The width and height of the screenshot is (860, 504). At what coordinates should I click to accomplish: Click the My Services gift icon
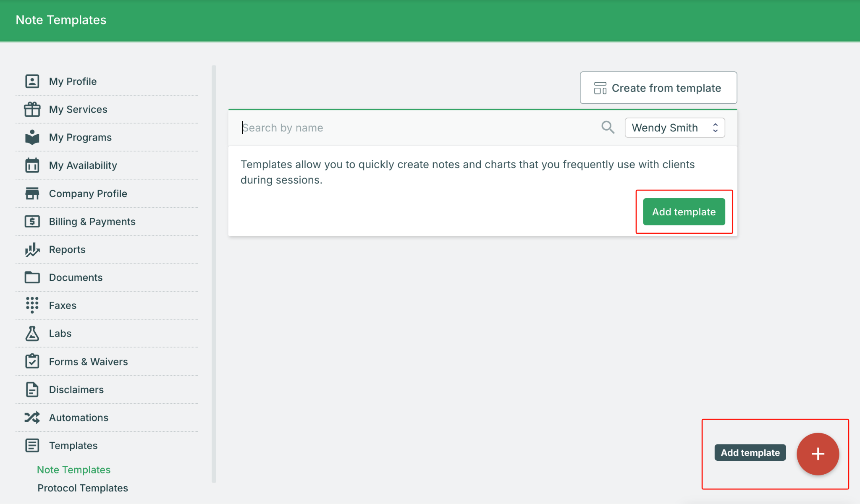pos(32,110)
